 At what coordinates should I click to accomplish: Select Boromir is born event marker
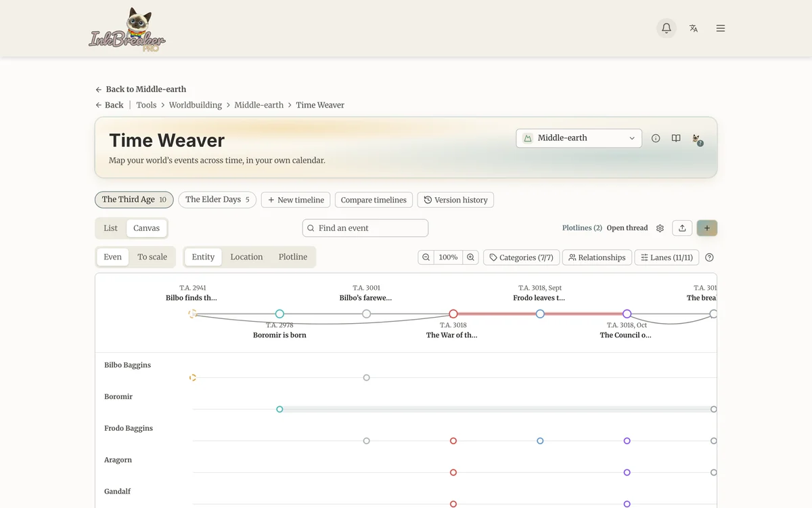coord(279,314)
